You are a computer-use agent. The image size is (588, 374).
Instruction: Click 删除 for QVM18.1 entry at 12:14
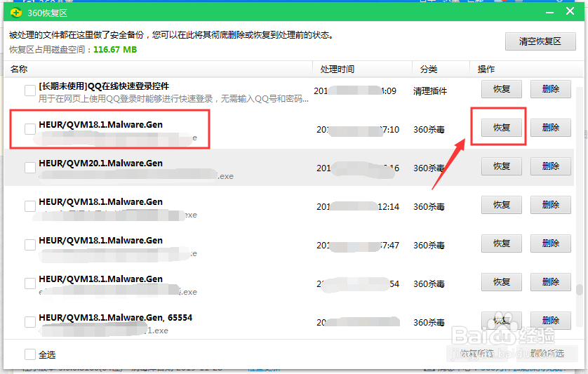tap(551, 205)
